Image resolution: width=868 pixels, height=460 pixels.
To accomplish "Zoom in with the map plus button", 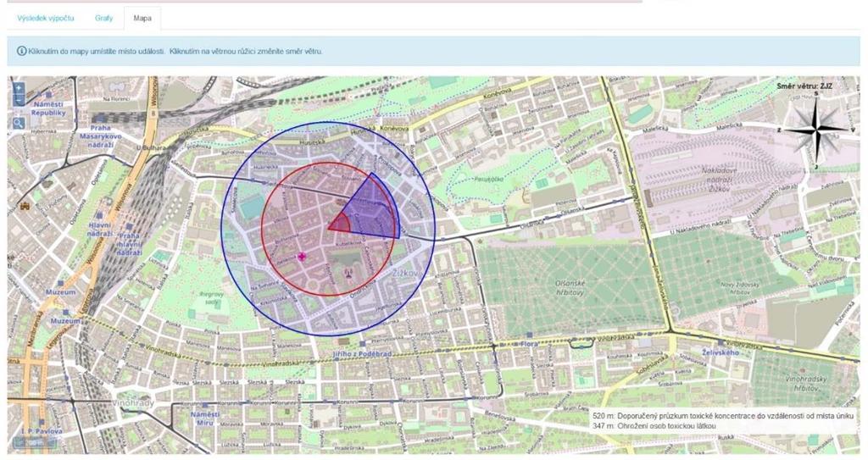I will [19, 88].
